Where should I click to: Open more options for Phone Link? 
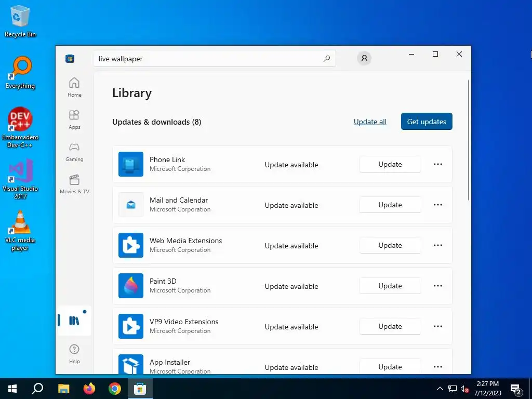(x=437, y=164)
